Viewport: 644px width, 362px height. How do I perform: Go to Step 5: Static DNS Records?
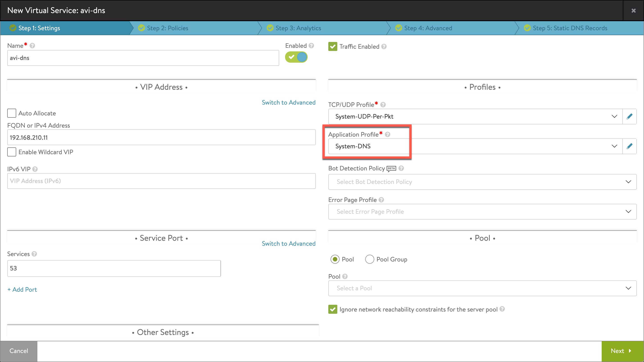580,28
